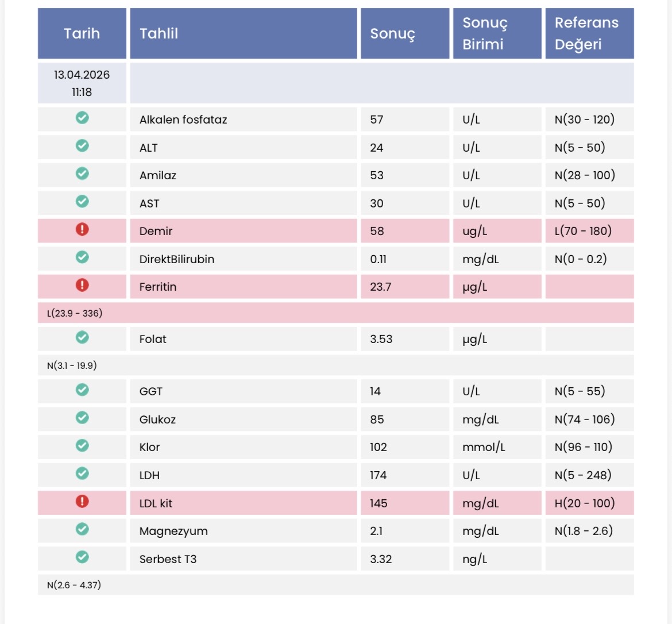672x624 pixels.
Task: Click the green check icon for Magnezyum
Action: coord(82,529)
